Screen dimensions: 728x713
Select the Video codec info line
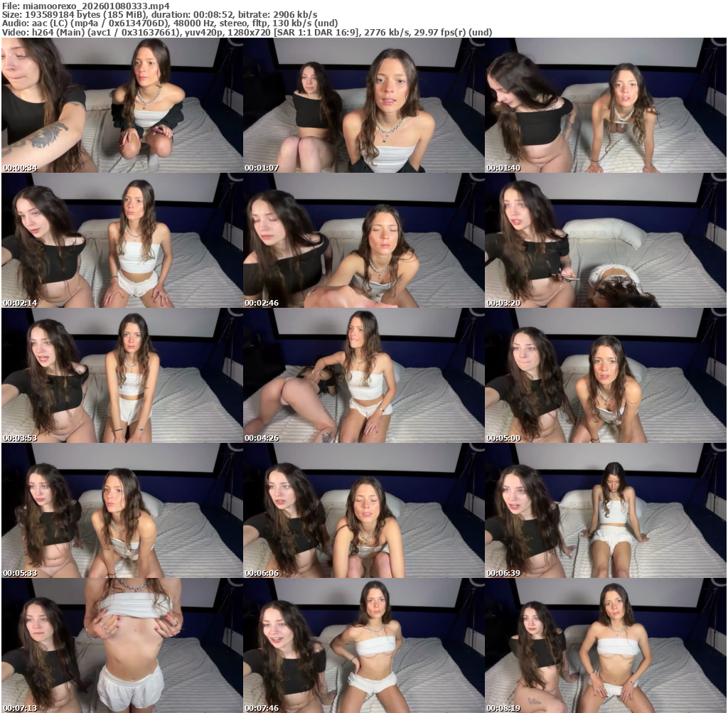[247, 32]
